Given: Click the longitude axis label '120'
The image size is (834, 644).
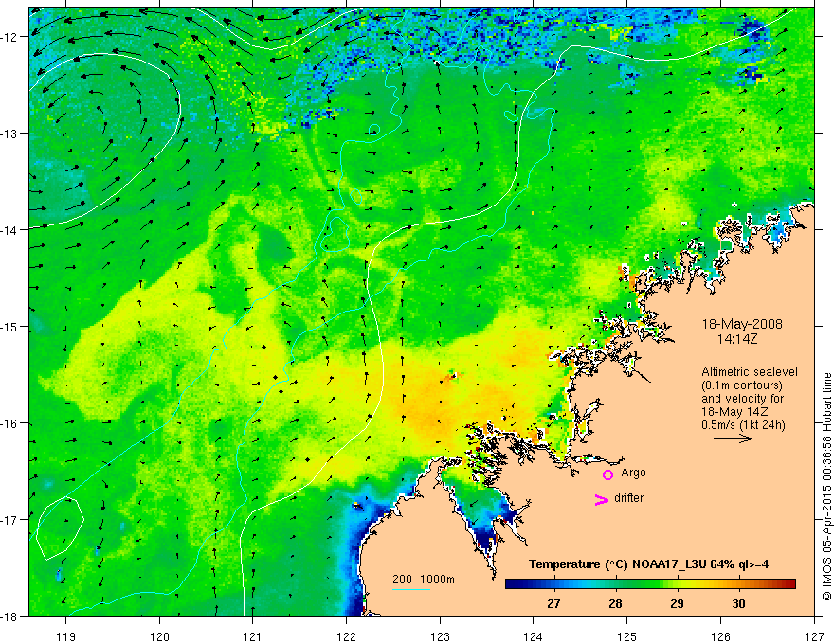Looking at the screenshot, I should 159,636.
